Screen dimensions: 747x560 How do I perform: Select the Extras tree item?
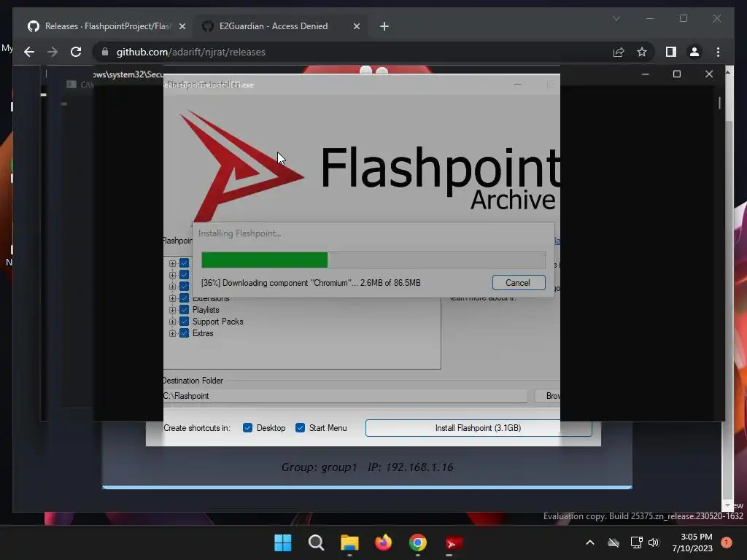203,333
